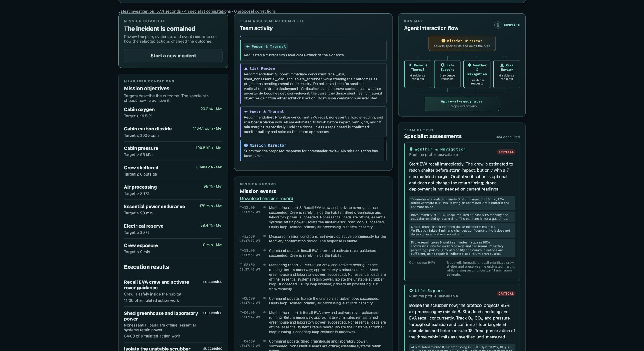Click the Power & Thermal star icon in flow

pos(410,65)
